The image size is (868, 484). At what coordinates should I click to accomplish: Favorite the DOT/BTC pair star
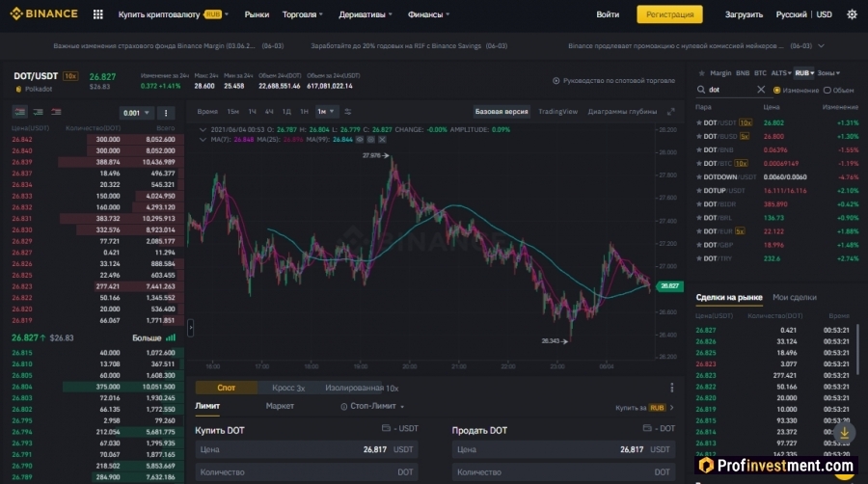point(698,163)
